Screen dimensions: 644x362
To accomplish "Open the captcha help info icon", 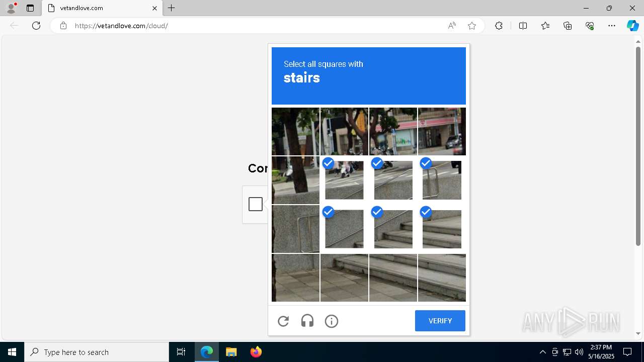I will [x=332, y=321].
